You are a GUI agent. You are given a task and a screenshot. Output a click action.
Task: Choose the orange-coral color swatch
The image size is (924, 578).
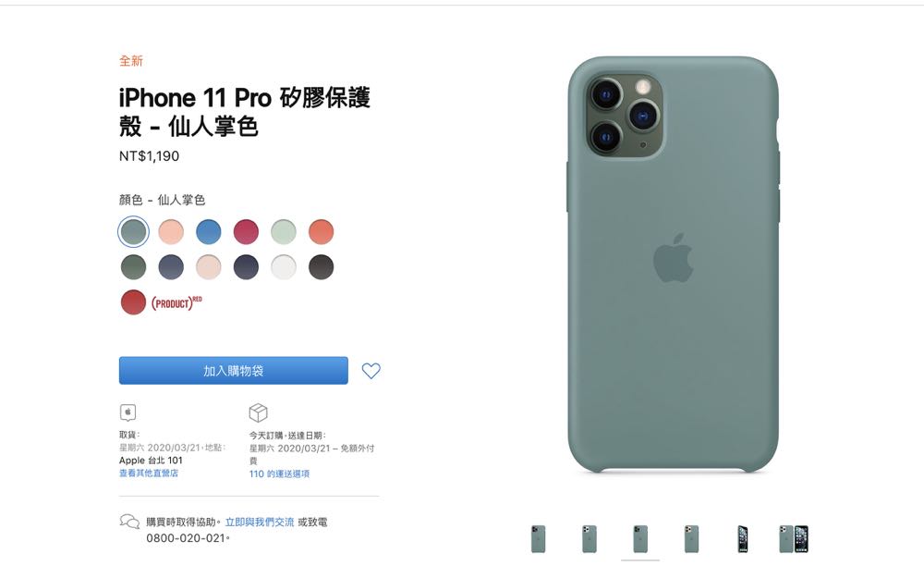pos(322,232)
